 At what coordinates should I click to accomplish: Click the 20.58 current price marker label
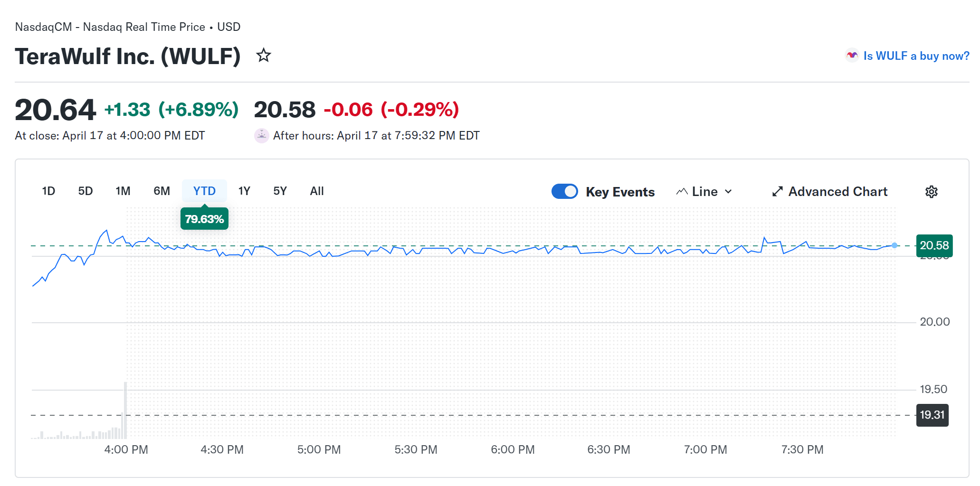(934, 245)
